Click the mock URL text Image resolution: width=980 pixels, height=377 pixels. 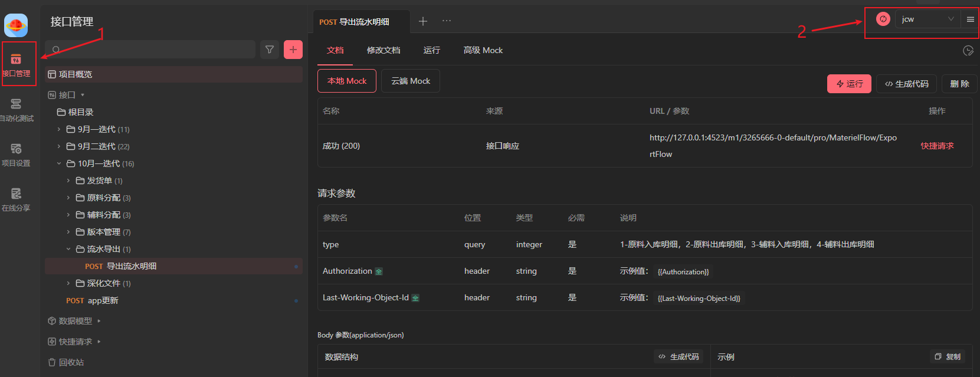click(773, 146)
